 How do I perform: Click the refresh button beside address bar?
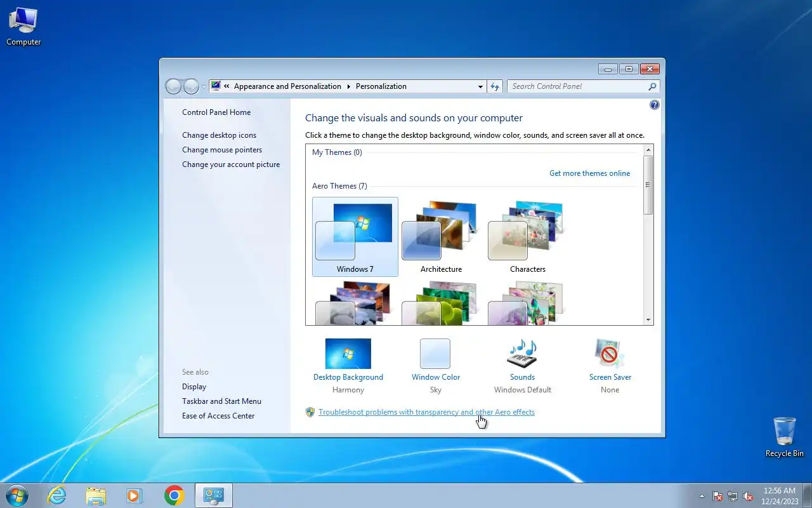pos(495,86)
